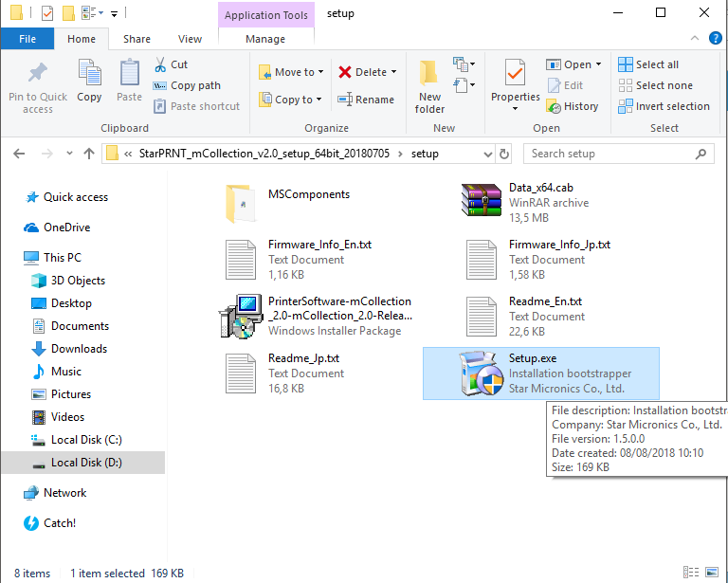Refresh the setup folder view
728x583 pixels.
[504, 154]
